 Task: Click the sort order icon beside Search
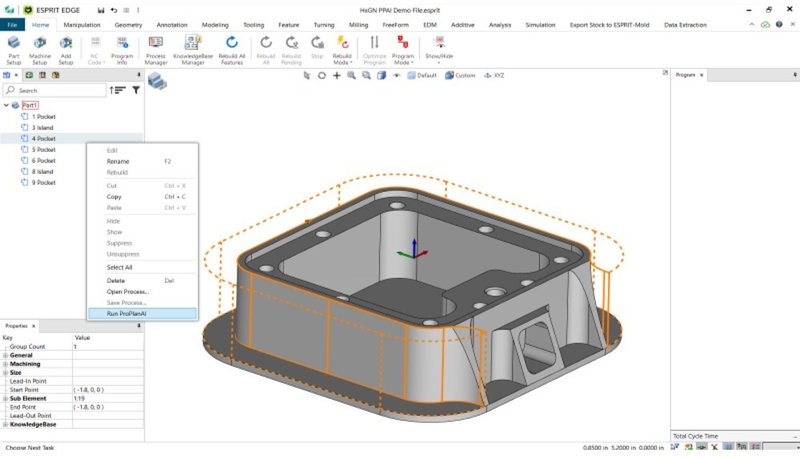tap(117, 90)
